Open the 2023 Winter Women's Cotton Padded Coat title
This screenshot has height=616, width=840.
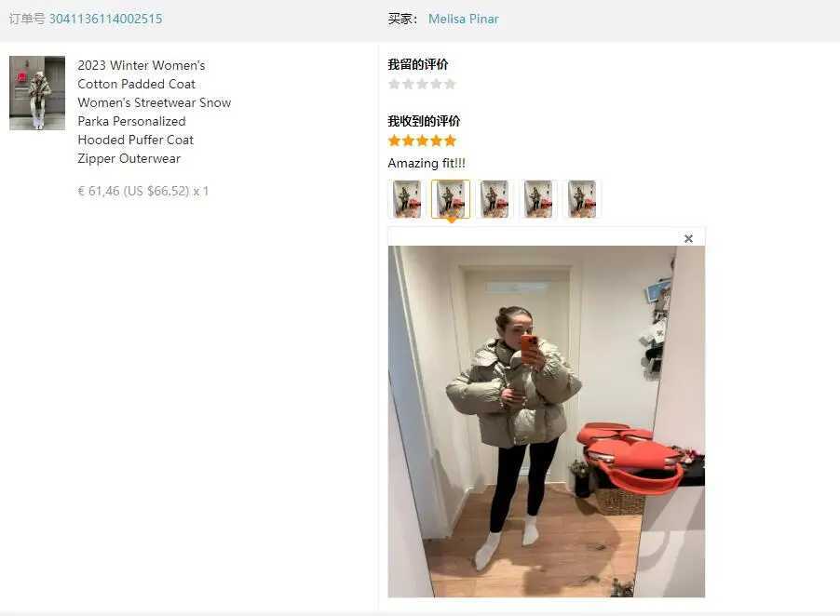point(155,112)
